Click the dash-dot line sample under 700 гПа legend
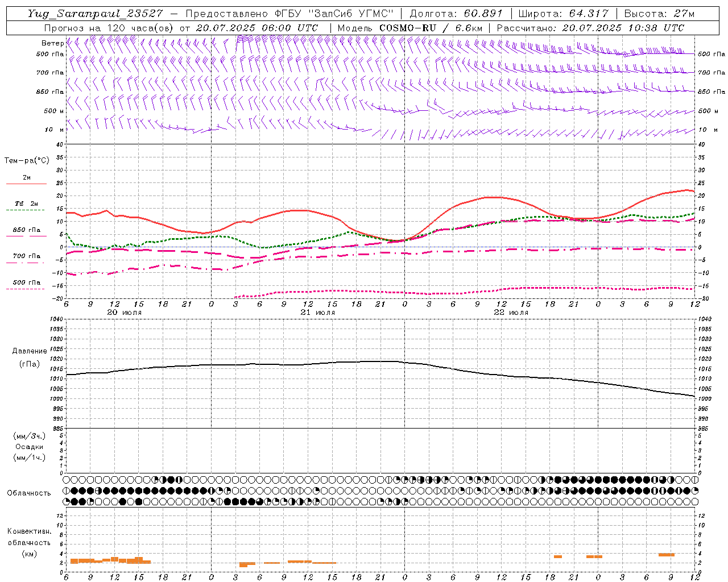This screenshot has width=728, height=582. [x=25, y=263]
